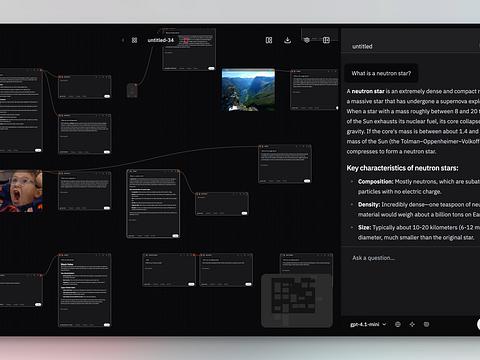The height and width of the screenshot is (360, 480).
Task: Rename the untitled-34 canvas title
Action: click(161, 40)
